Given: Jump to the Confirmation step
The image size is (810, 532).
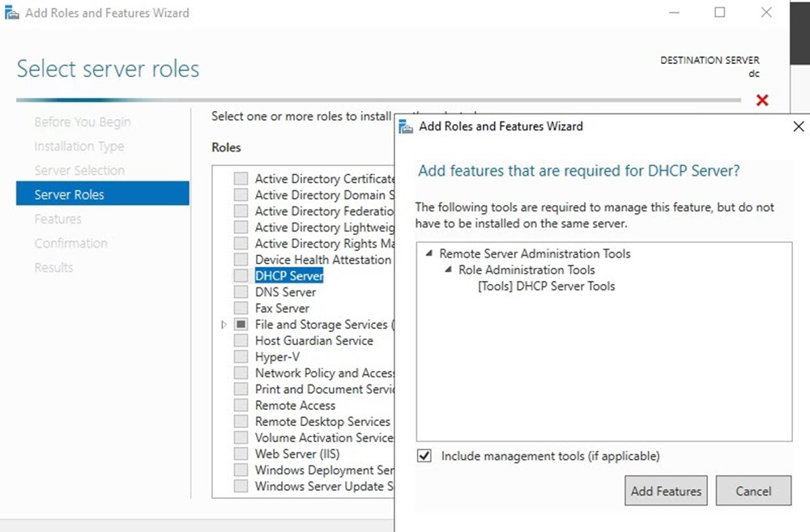Looking at the screenshot, I should 71,243.
